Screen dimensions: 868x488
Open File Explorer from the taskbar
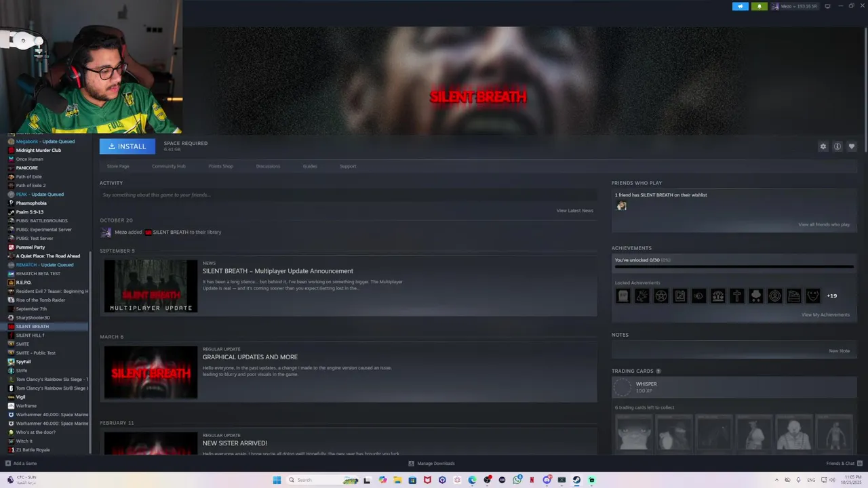click(397, 480)
